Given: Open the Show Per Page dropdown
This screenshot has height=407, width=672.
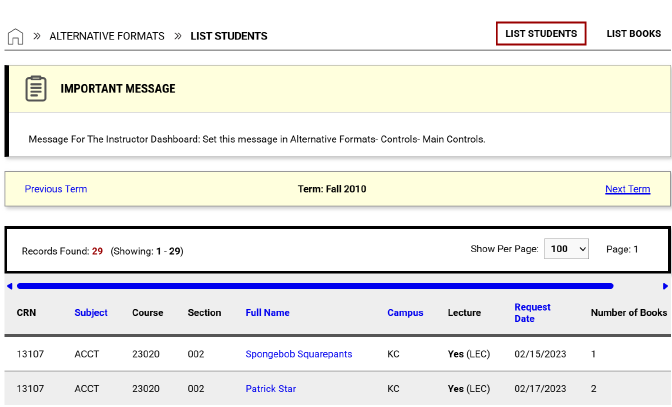Looking at the screenshot, I should 566,249.
